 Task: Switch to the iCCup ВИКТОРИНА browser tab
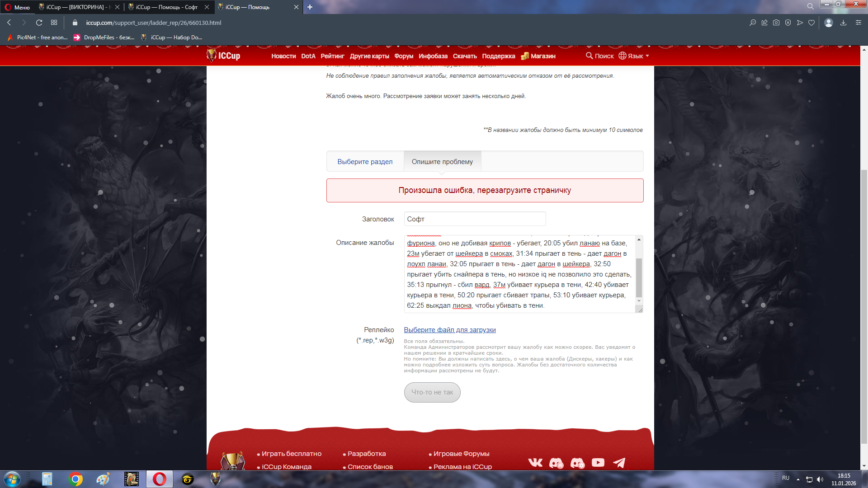tap(77, 7)
